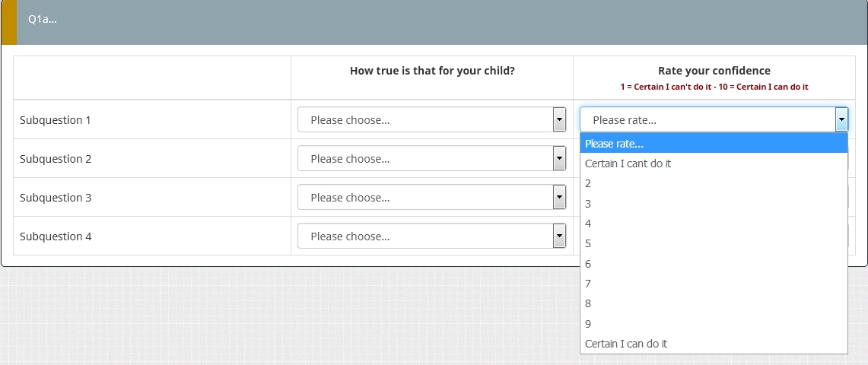This screenshot has width=868, height=365.
Task: Open Subquestion 2 'Please choose' dropdown
Action: click(x=426, y=158)
